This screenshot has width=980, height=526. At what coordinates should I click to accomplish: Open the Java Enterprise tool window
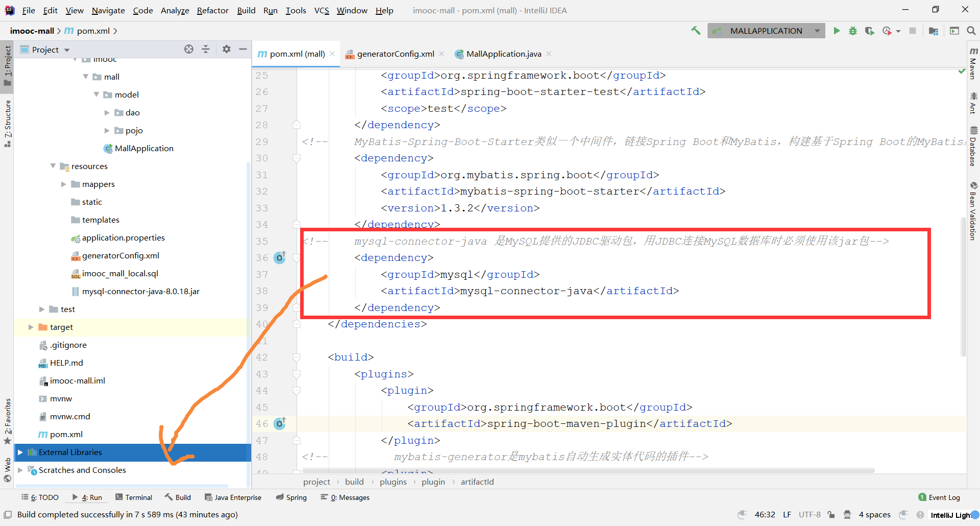tap(233, 497)
